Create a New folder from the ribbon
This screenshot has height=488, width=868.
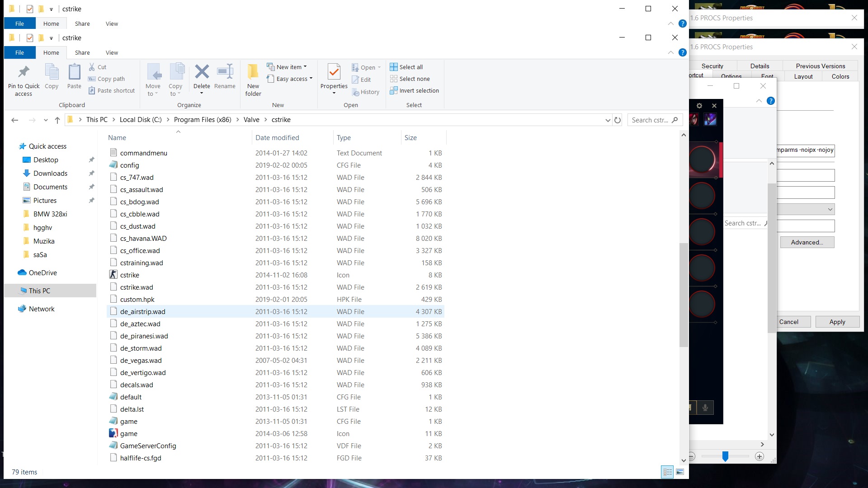[253, 80]
